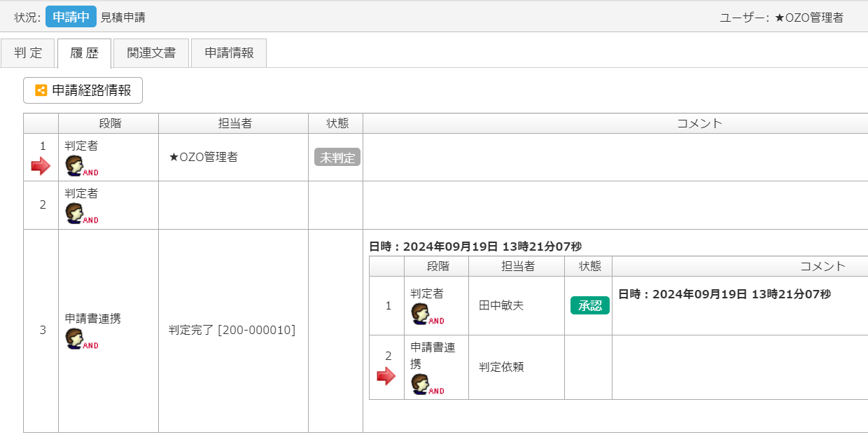
Task: Click the 判定者 AND avatar icon in row 1
Action: [x=82, y=166]
